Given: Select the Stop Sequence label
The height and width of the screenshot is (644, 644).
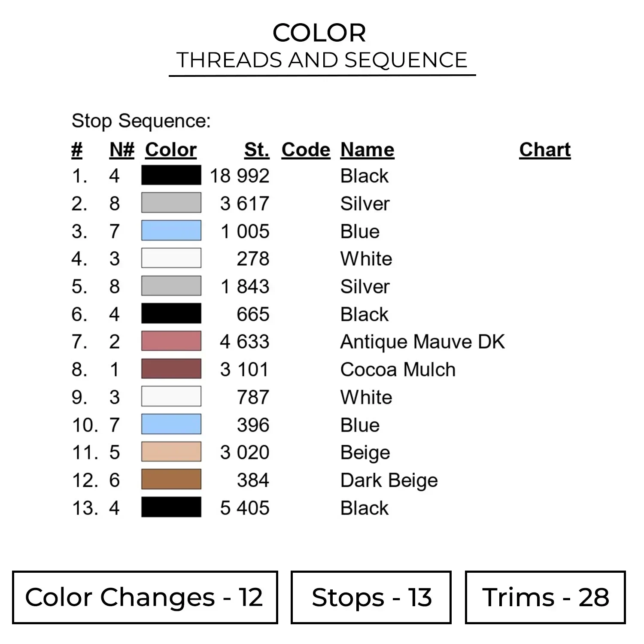Looking at the screenshot, I should tap(141, 121).
